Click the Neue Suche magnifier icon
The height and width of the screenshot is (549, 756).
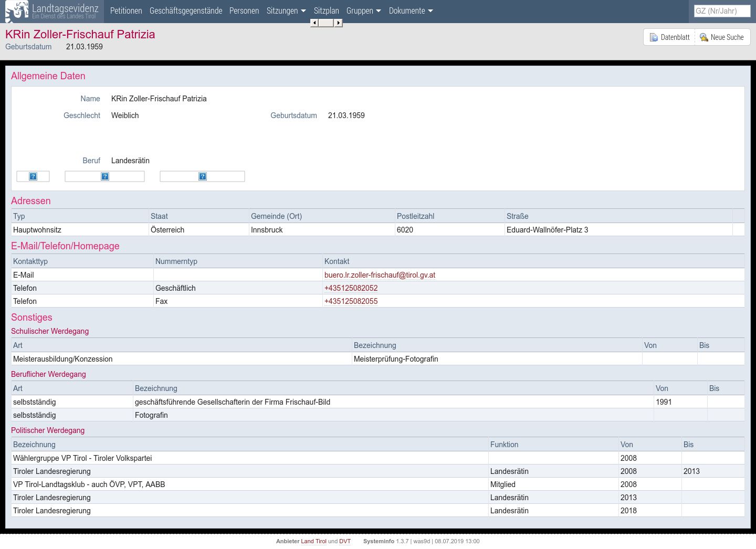704,37
